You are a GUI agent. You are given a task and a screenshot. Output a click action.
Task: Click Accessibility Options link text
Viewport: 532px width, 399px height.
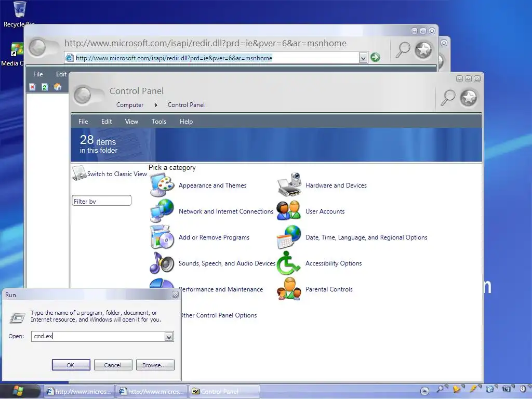click(334, 263)
